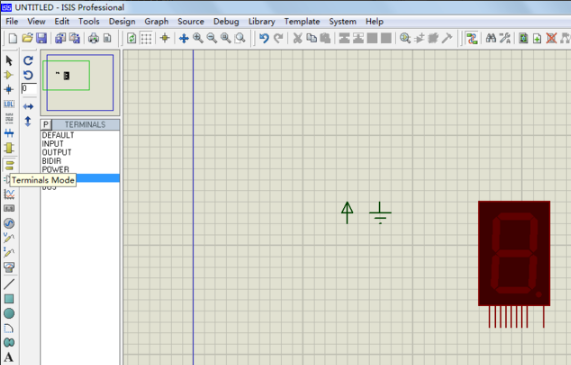Select the 2D closed path tool
The image size is (571, 365).
pyautogui.click(x=9, y=342)
